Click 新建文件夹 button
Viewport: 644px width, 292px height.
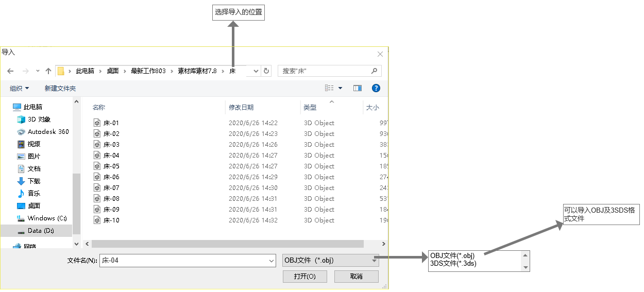click(60, 89)
